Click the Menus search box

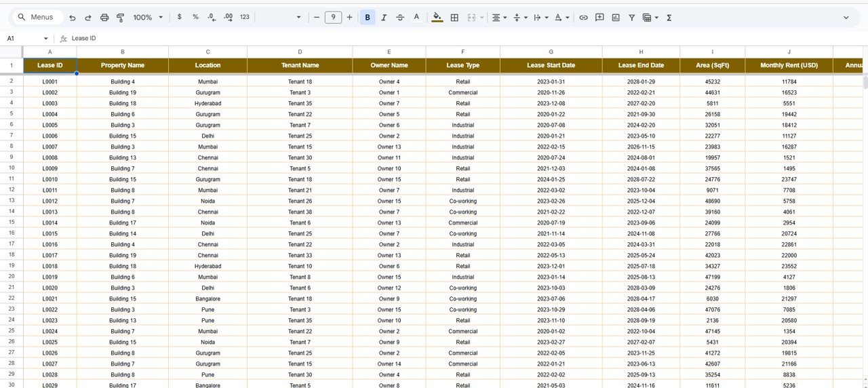tap(41, 18)
